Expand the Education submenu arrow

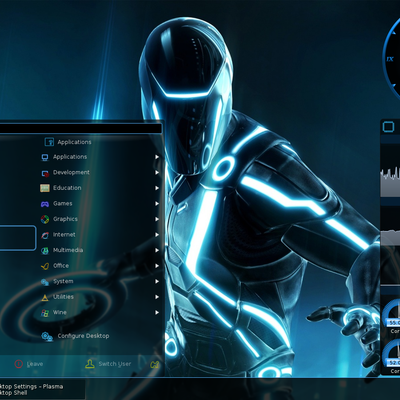point(157,188)
